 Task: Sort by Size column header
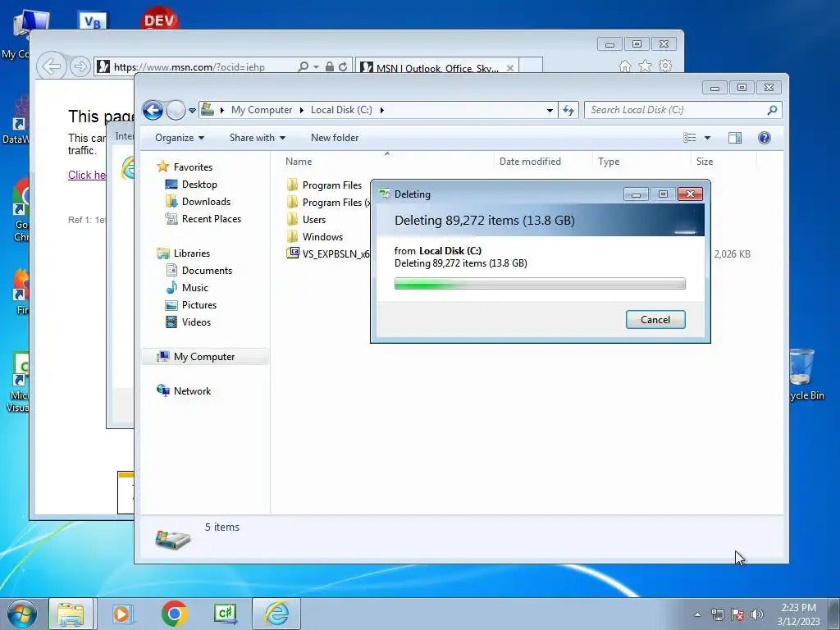tap(705, 162)
